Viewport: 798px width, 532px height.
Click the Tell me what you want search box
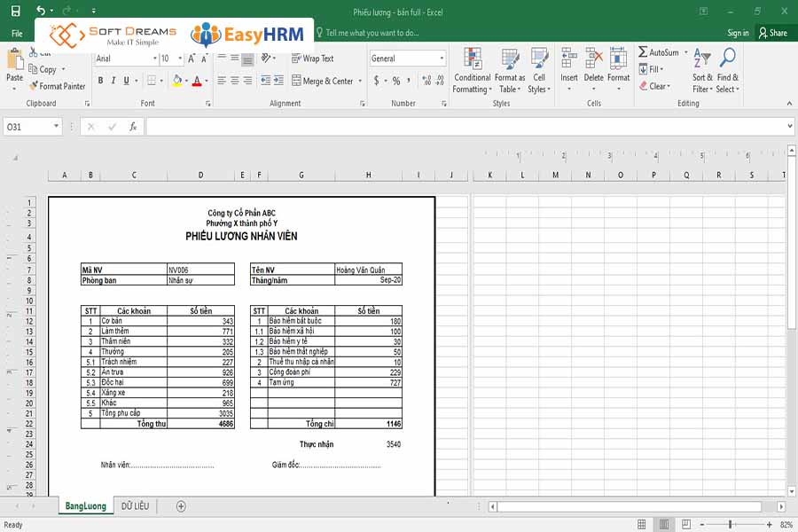(372, 33)
